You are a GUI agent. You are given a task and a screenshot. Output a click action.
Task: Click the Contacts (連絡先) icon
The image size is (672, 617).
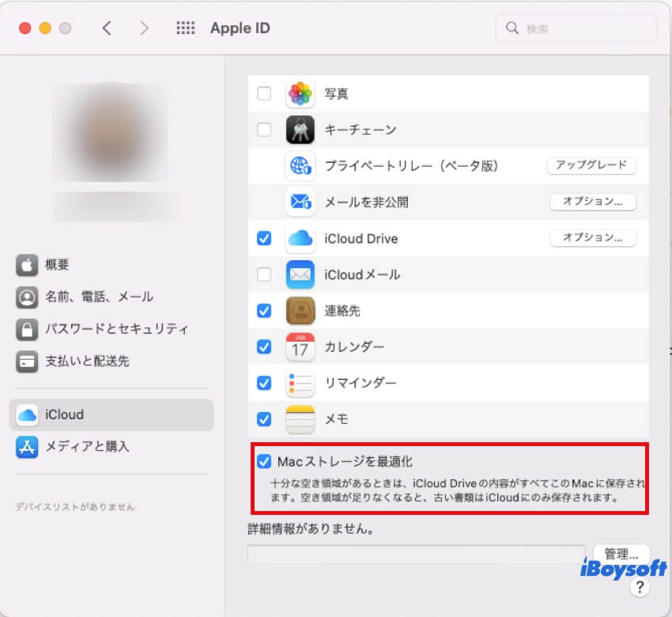click(x=300, y=311)
